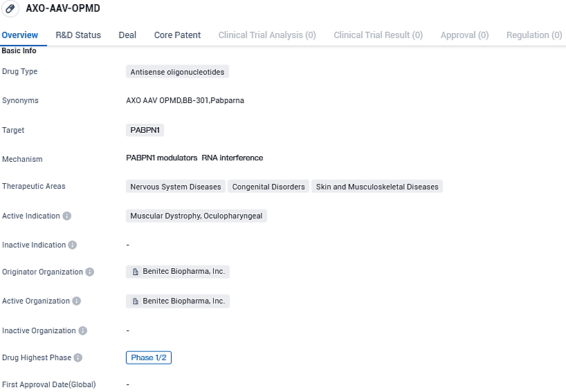Click the drug pill icon beside AXO-AAV-OPMD
This screenshot has width=566, height=392.
coord(10,10)
